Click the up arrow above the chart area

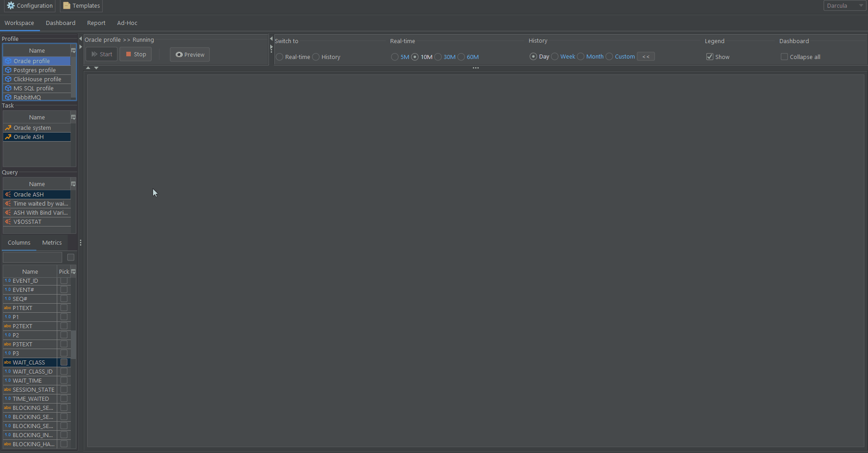coord(88,68)
